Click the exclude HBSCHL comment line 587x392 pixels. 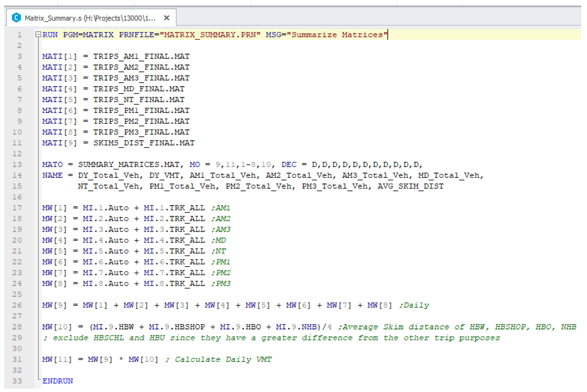271,338
